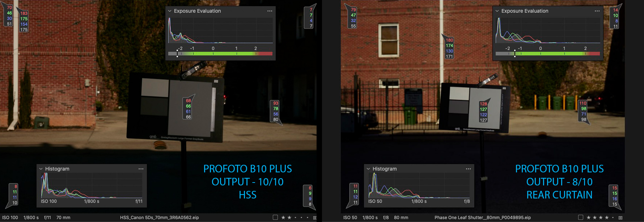Set one-star rating on HSS_Canon image
Viewport: 644px width, 222px height.
point(283,218)
